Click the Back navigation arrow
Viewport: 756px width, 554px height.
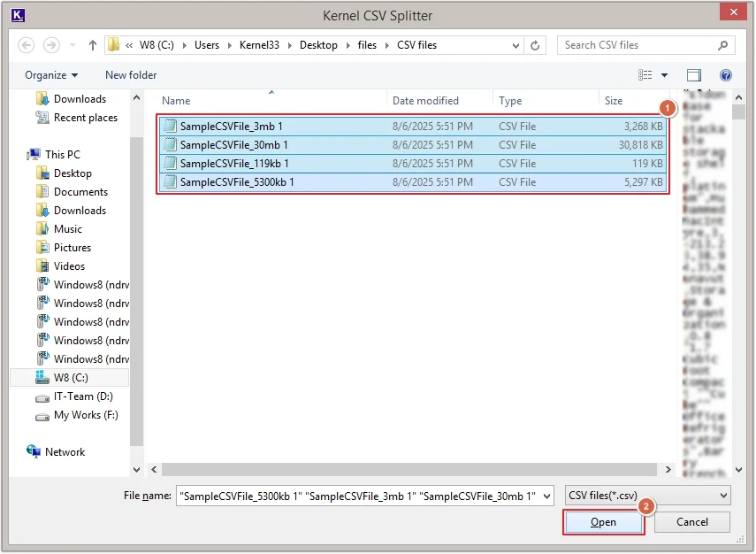tap(26, 45)
